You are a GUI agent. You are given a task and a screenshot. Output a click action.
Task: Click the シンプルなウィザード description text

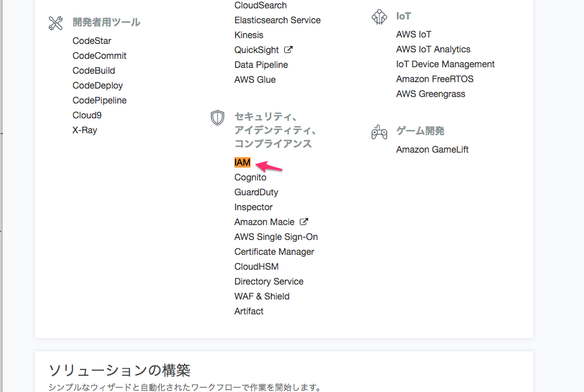coord(185,387)
